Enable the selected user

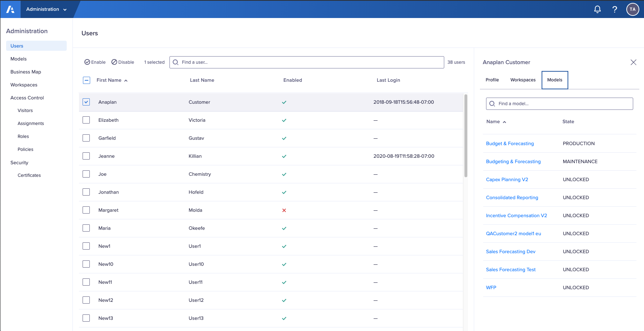pos(95,62)
